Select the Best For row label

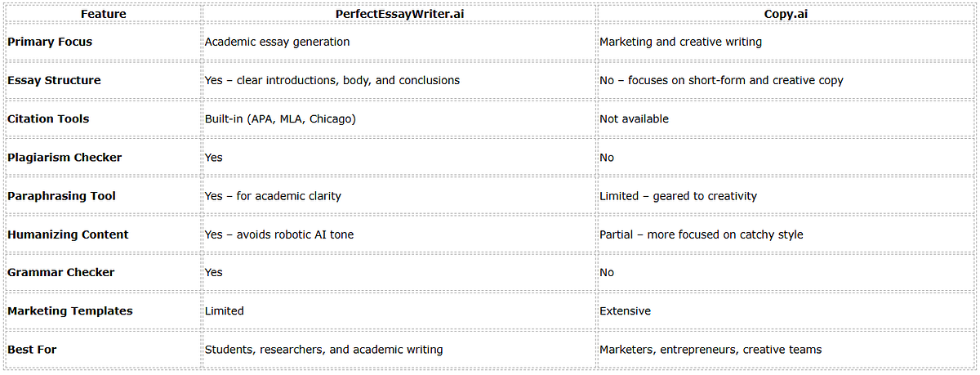click(32, 349)
